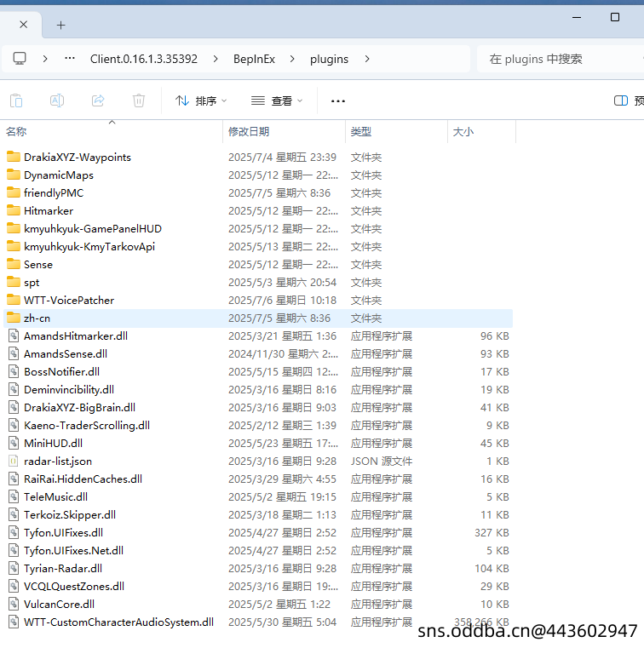Click the rename icon in toolbar
The width and height of the screenshot is (644, 648).
point(56,100)
